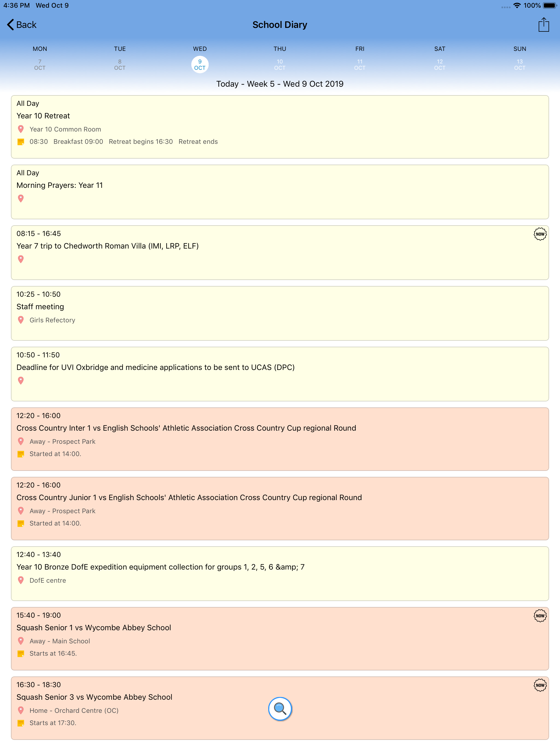The height and width of the screenshot is (747, 560).
Task: Tap pin for Away - Main School
Action: tap(21, 641)
